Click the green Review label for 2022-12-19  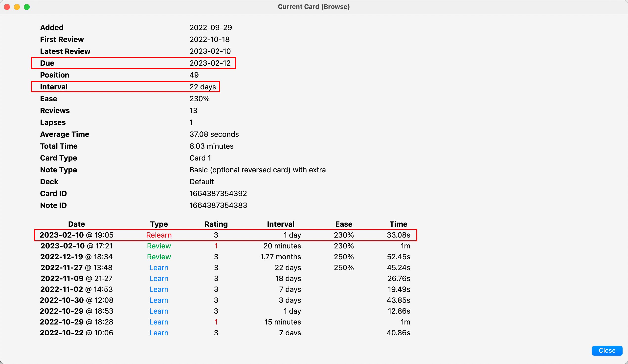(x=159, y=257)
